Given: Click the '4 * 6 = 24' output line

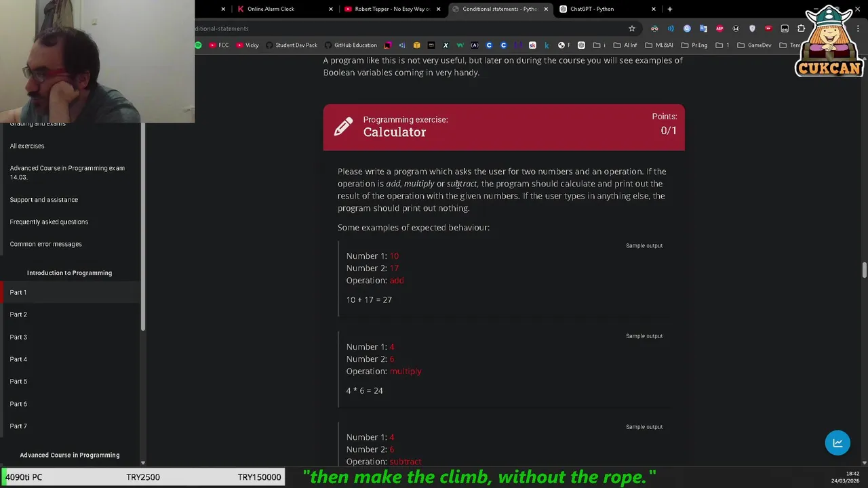Looking at the screenshot, I should [364, 390].
